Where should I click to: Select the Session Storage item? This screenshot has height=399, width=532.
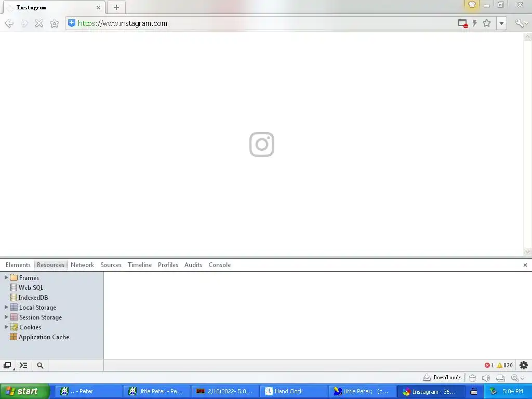tap(36, 317)
